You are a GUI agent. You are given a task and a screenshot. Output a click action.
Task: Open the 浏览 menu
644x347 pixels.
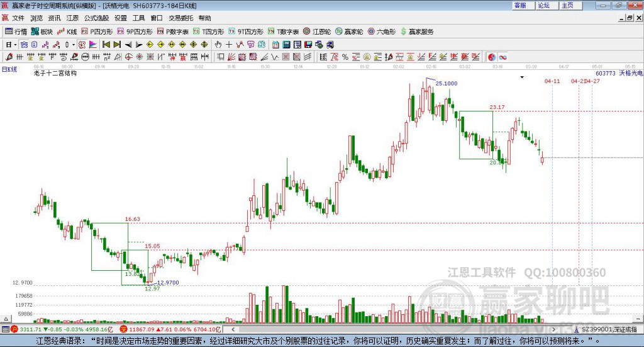[x=36, y=18]
